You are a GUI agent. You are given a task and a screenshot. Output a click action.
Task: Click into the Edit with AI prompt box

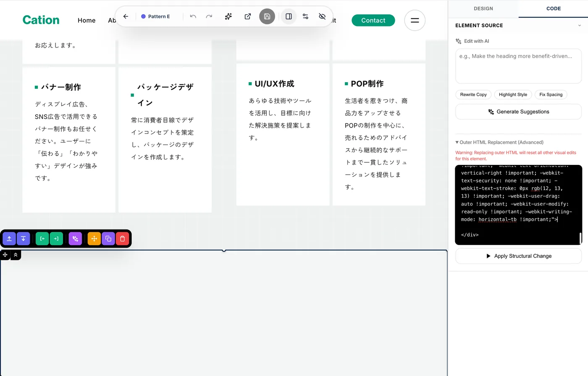(518, 66)
